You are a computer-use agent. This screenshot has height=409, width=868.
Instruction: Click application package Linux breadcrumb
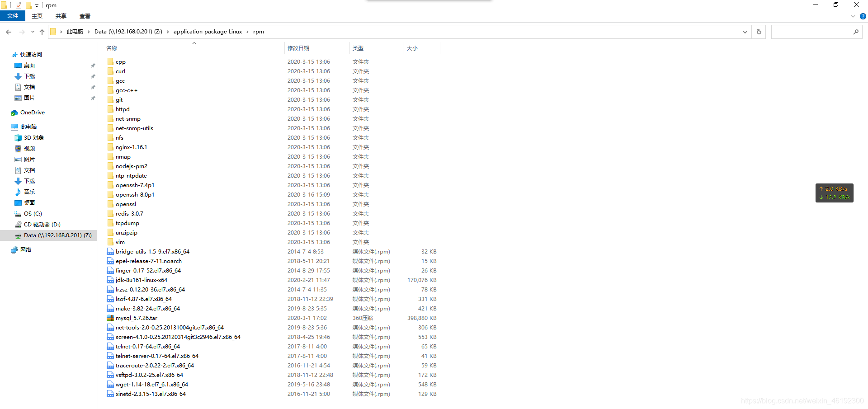click(208, 32)
